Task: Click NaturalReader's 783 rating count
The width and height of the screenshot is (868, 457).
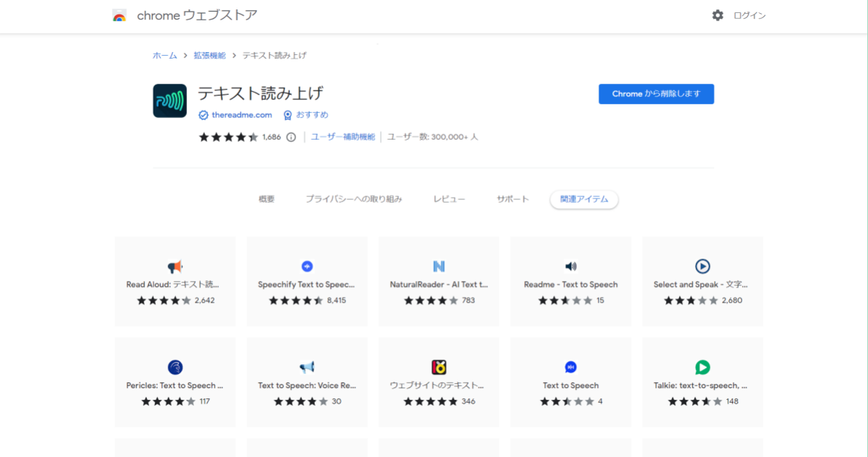Action: tap(468, 301)
